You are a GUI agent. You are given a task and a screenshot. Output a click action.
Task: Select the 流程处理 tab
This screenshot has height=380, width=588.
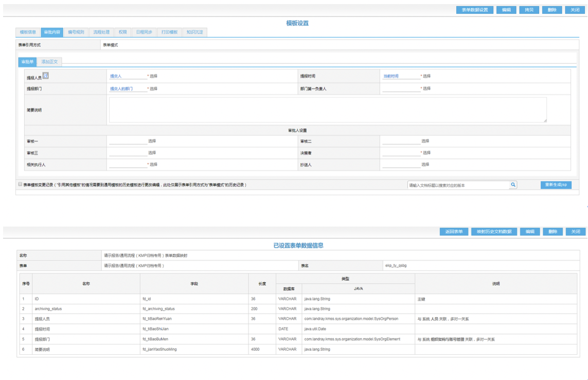pos(101,32)
